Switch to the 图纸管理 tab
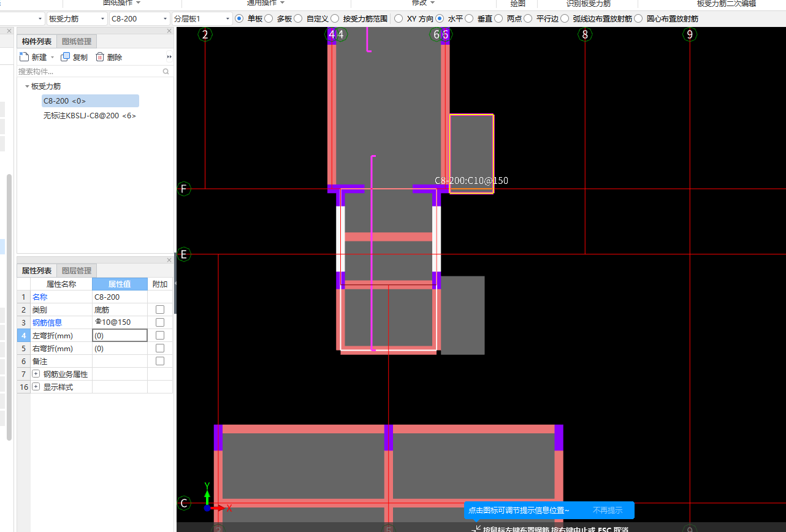The image size is (786, 532). click(x=77, y=42)
